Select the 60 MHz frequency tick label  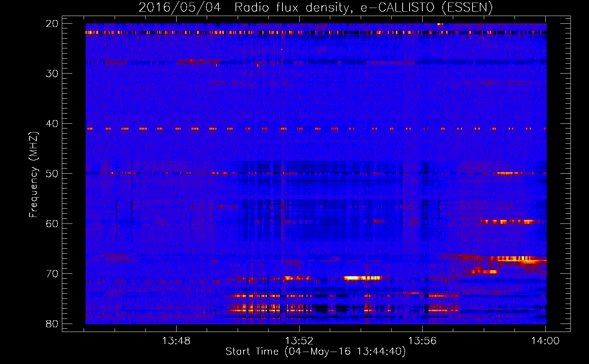(52, 223)
